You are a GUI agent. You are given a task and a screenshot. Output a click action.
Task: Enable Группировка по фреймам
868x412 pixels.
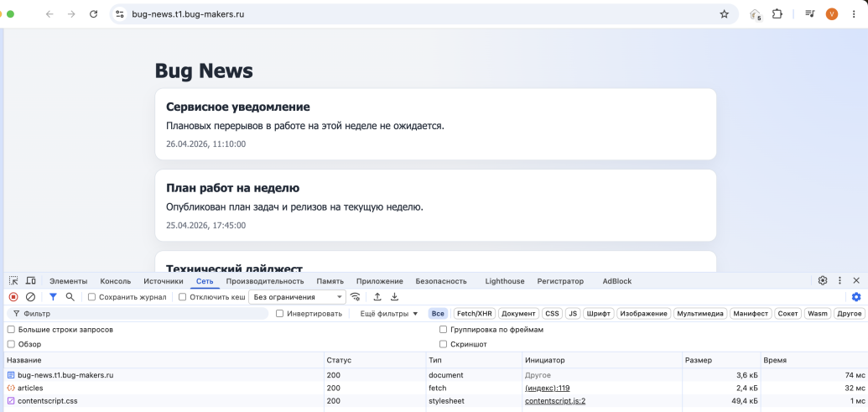443,330
